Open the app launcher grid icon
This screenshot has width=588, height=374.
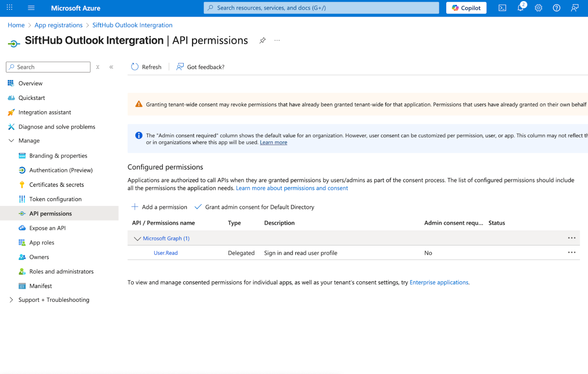[10, 8]
